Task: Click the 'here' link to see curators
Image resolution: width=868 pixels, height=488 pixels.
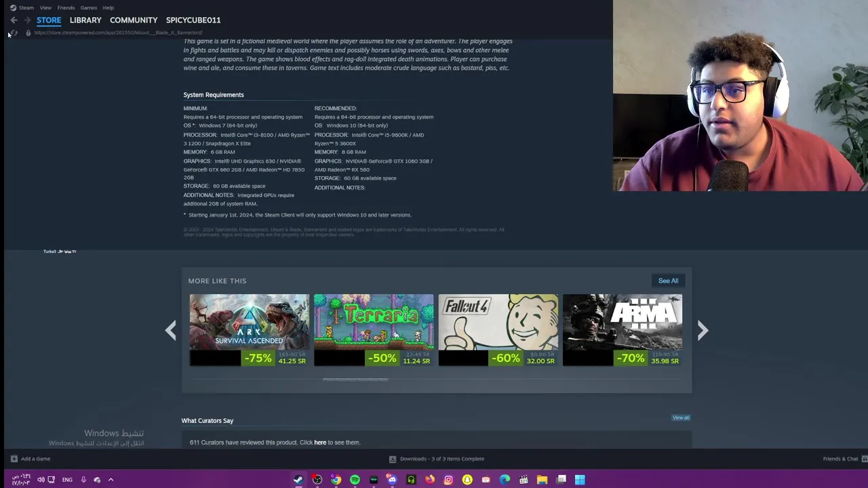Action: (x=320, y=443)
